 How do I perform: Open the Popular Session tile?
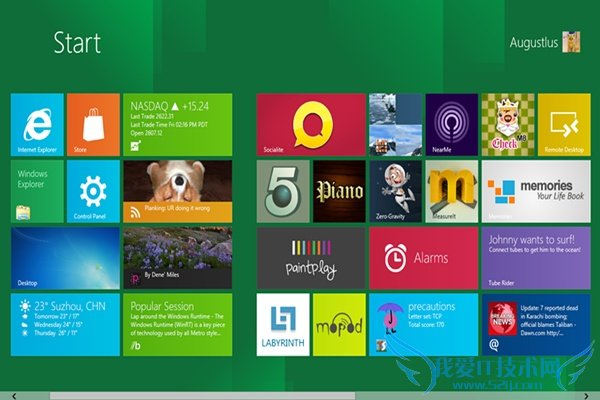178,325
